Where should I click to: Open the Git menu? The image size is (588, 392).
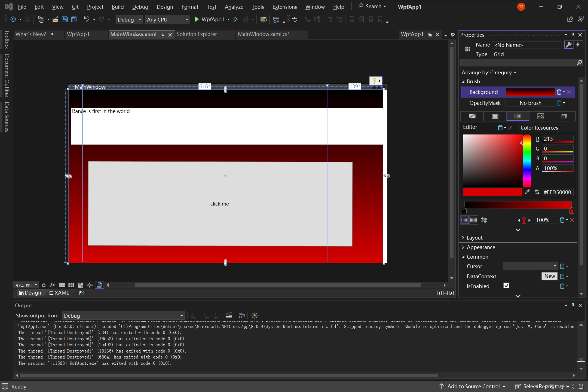pos(75,7)
